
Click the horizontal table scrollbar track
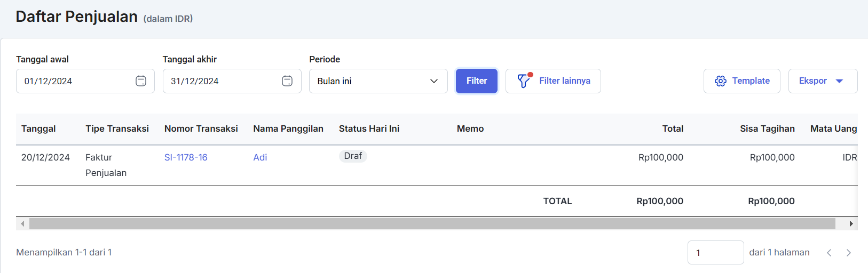(x=432, y=224)
